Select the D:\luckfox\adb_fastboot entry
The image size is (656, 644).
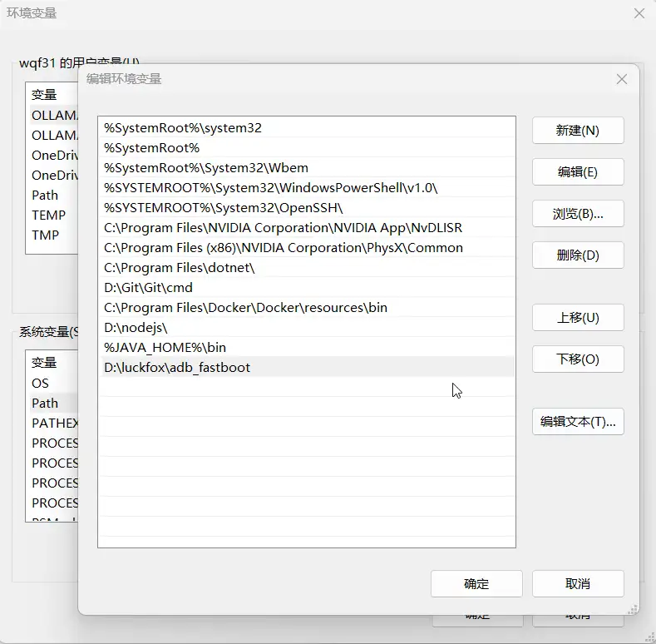pos(177,368)
